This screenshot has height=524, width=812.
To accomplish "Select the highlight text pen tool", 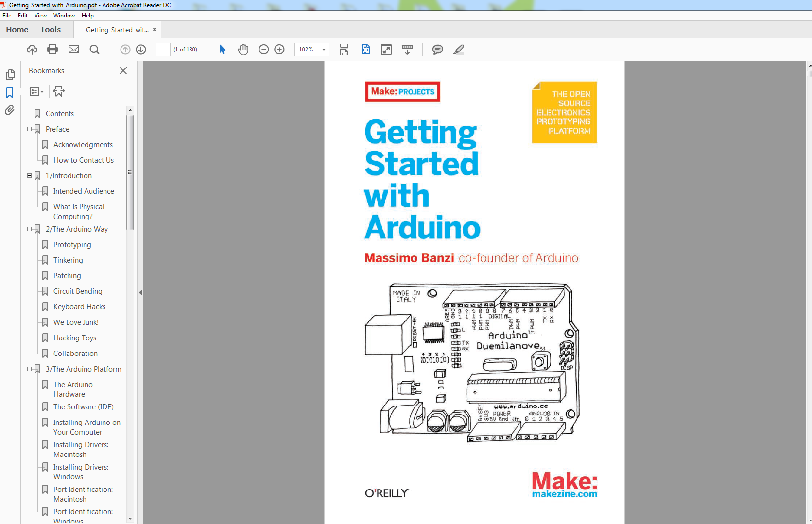I will (x=459, y=50).
